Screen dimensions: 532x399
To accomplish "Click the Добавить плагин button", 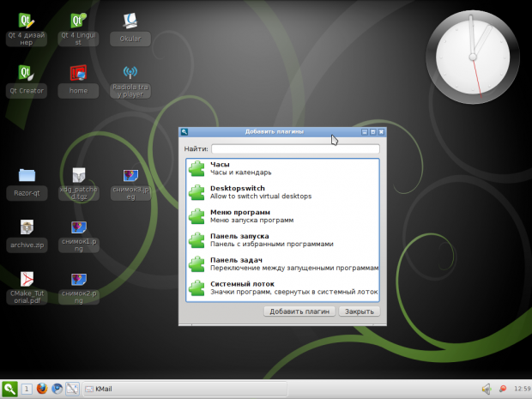I will pos(299,311).
